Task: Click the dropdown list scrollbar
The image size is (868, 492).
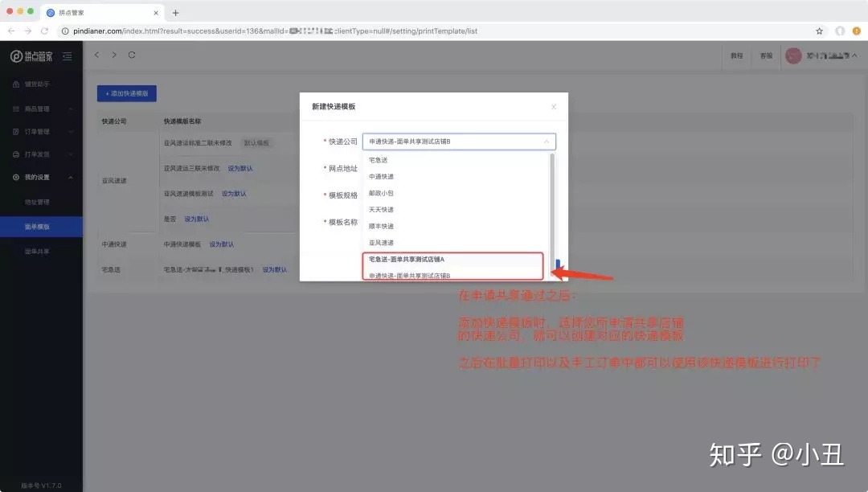Action: (x=552, y=213)
